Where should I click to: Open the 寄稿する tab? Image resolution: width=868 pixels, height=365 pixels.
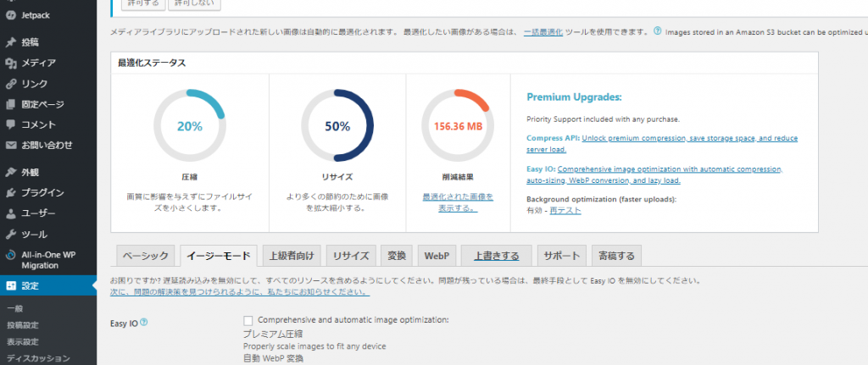(x=617, y=256)
